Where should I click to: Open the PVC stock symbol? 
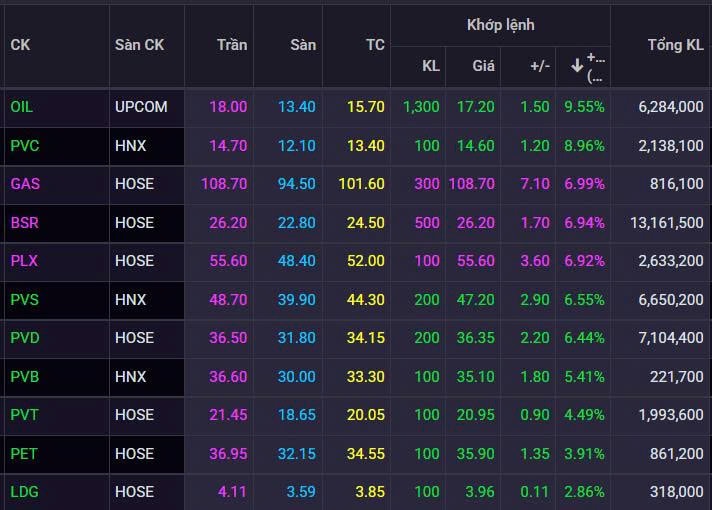pyautogui.click(x=24, y=145)
